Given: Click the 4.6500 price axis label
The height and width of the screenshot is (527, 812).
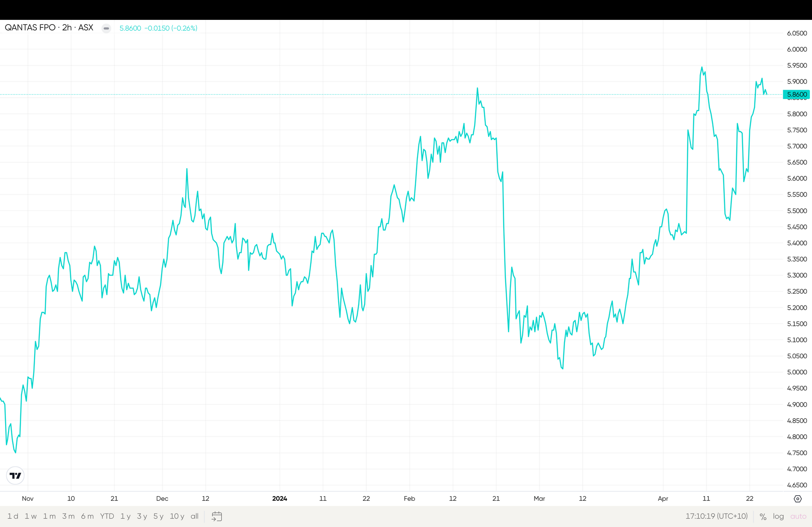Looking at the screenshot, I should 797,485.
